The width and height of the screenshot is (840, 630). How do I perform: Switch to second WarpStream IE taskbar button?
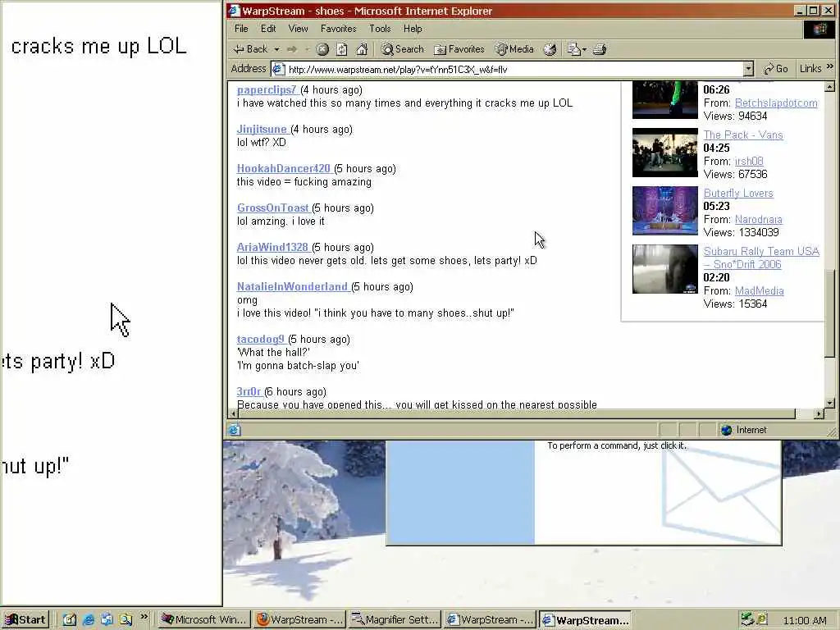pyautogui.click(x=491, y=620)
